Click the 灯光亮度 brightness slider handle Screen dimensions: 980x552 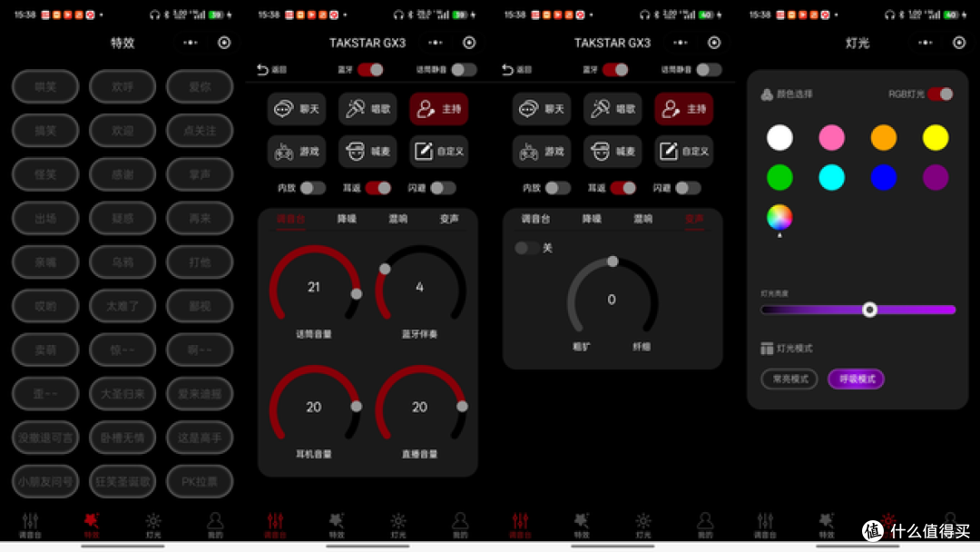click(869, 310)
